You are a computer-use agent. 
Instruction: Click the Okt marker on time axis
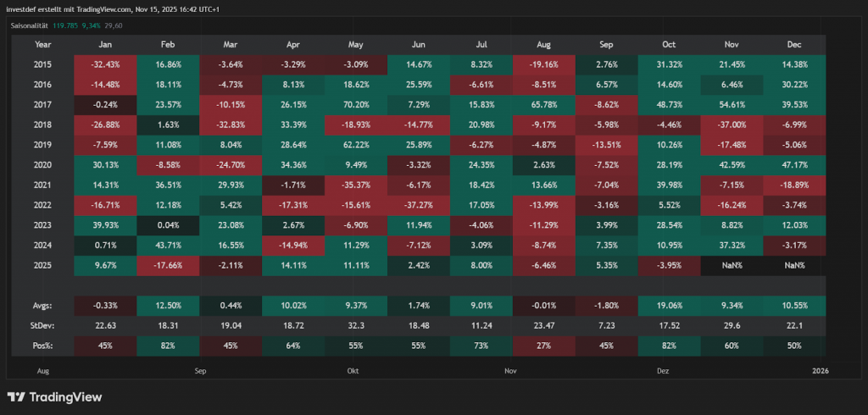(x=353, y=371)
